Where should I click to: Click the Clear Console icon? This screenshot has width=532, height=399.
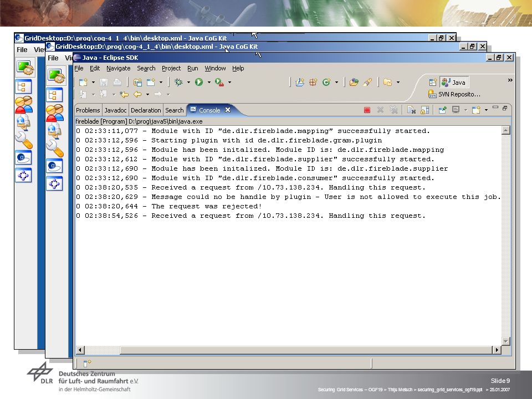click(x=412, y=110)
